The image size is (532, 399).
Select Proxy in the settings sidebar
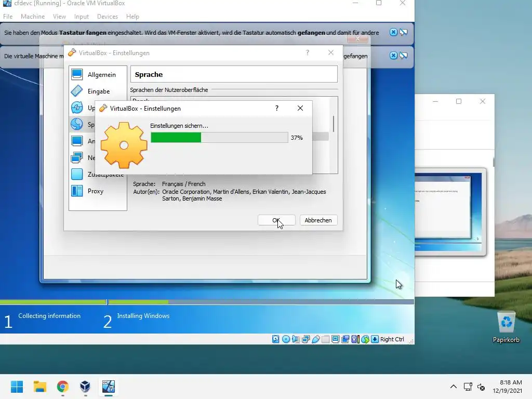(98, 191)
